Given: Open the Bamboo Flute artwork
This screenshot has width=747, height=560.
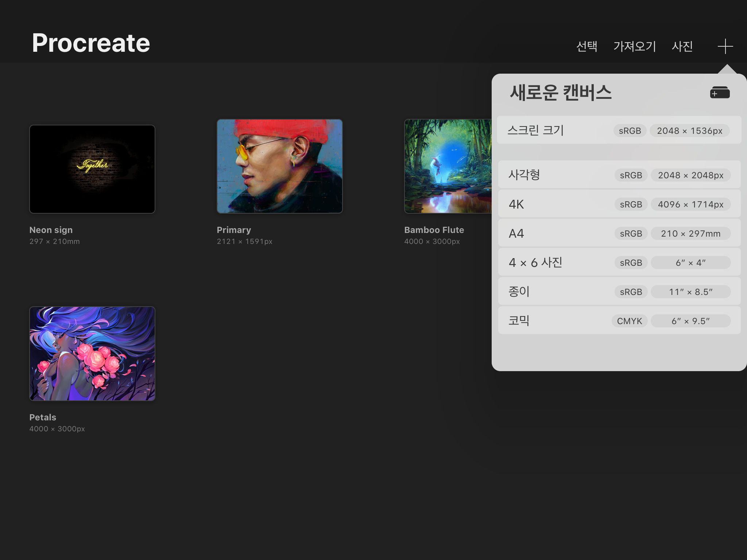Looking at the screenshot, I should (448, 166).
